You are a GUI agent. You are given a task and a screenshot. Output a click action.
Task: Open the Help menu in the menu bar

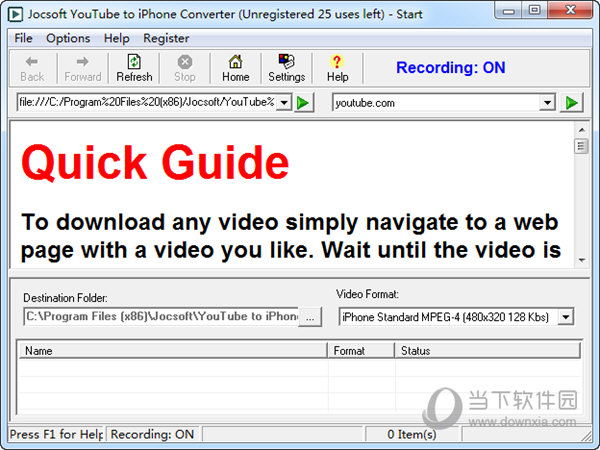click(x=117, y=38)
